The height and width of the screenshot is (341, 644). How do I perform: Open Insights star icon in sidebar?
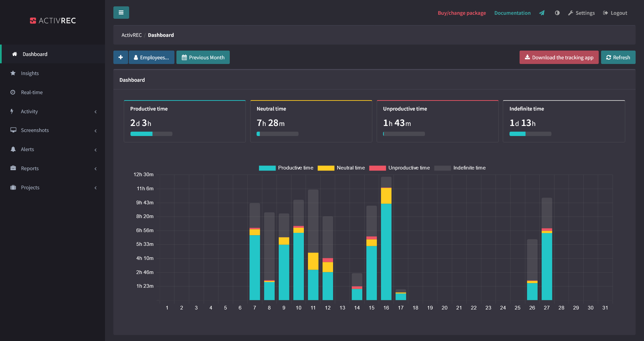coord(13,73)
